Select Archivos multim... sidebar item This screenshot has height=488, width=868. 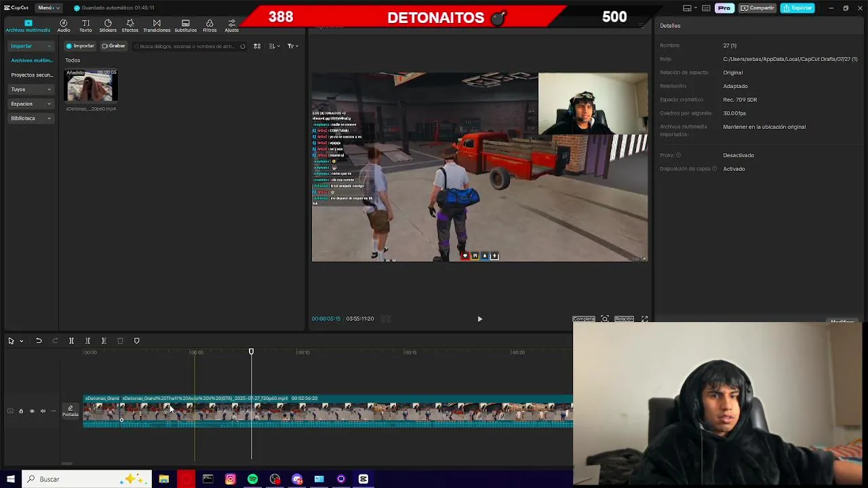[x=32, y=60]
